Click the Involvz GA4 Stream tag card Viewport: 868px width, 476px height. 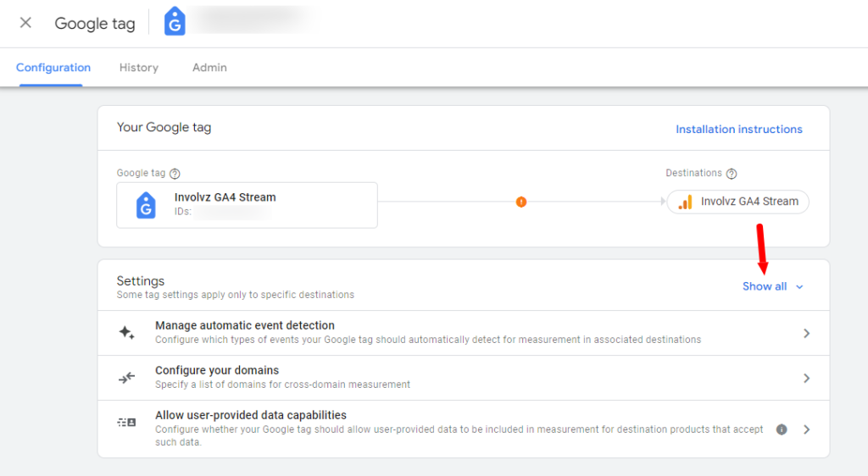pos(247,205)
